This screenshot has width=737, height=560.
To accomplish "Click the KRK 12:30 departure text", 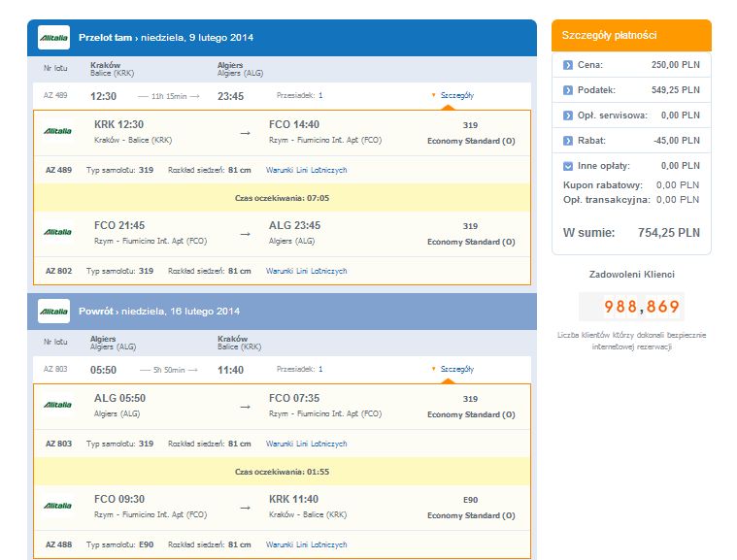I will (x=118, y=124).
